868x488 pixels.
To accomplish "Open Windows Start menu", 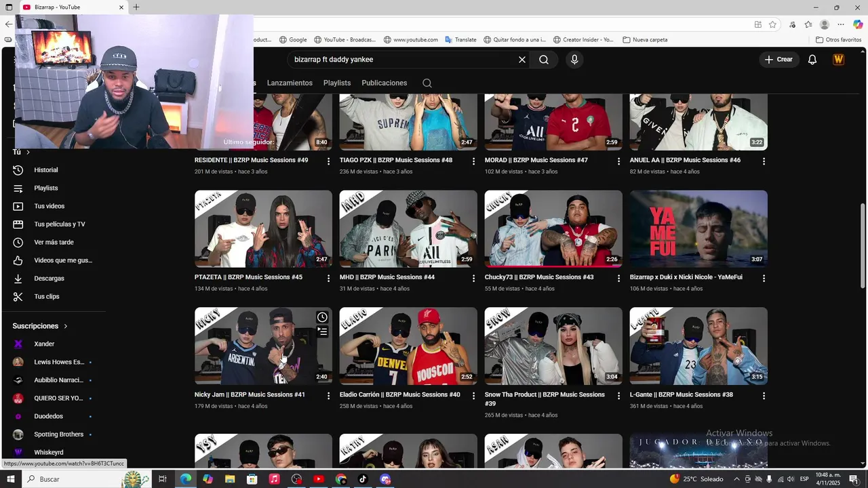I will (x=10, y=479).
